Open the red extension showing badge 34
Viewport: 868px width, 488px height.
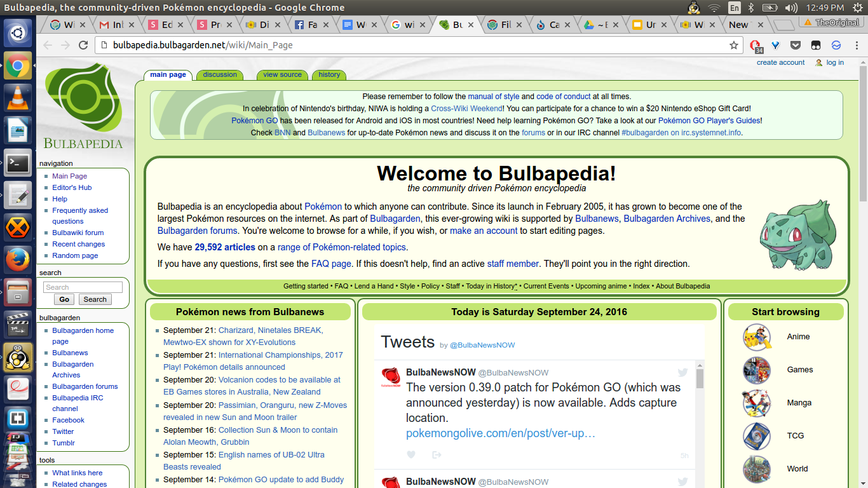click(756, 46)
